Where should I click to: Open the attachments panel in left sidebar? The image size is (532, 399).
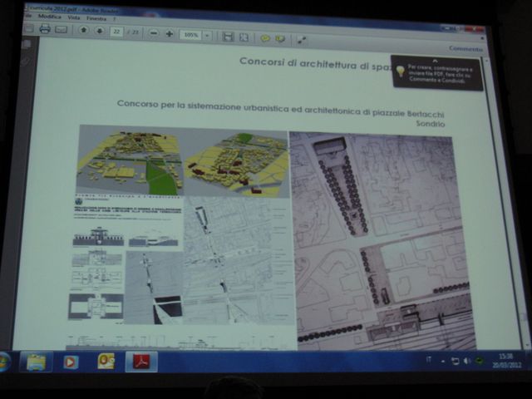26,62
